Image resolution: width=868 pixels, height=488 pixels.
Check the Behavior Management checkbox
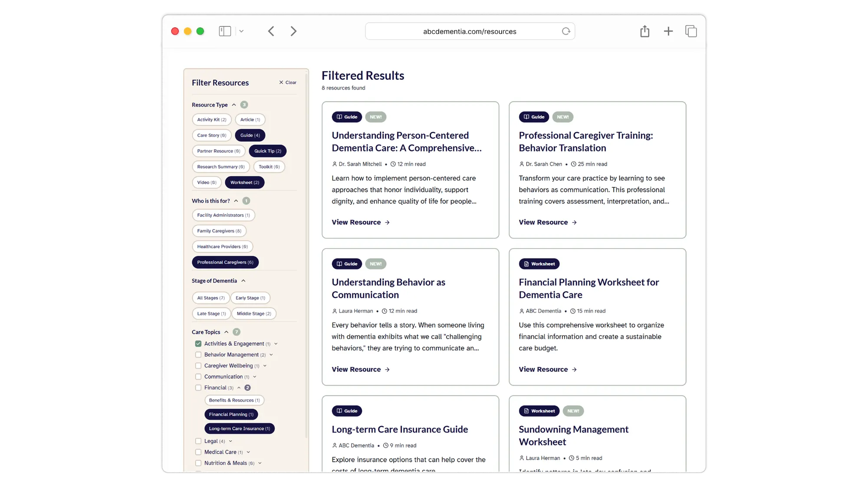click(x=198, y=354)
